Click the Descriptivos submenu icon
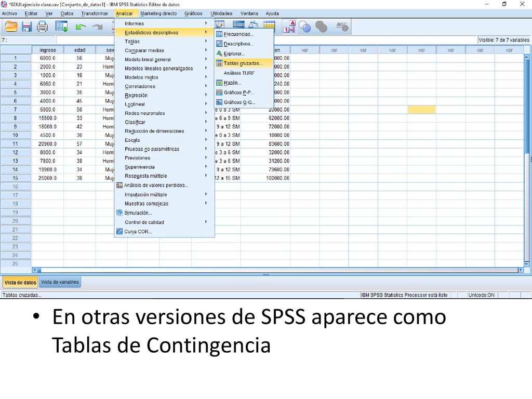 219,44
